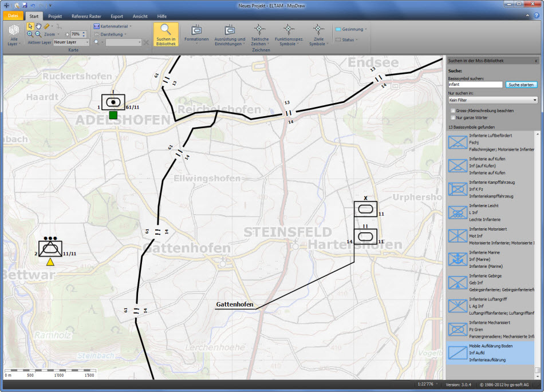Click the brightness sun icon
The width and height of the screenshot is (544, 392).
click(68, 34)
